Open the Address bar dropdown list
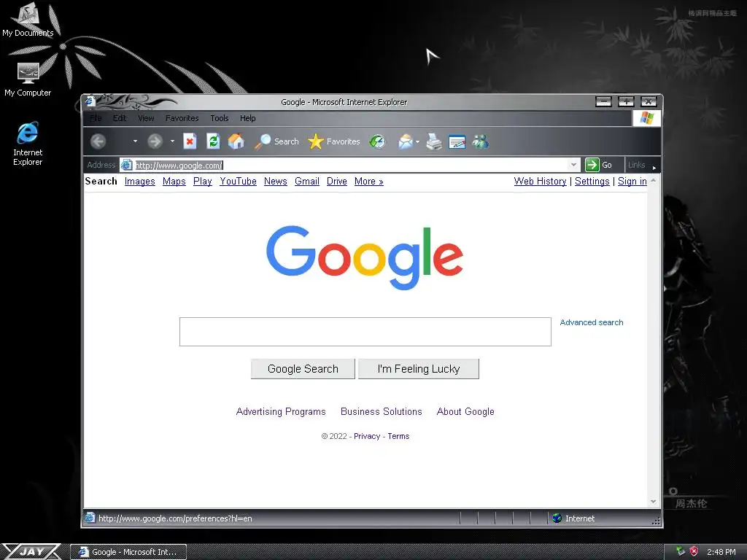Viewport: 747px width, 560px height. 573,165
